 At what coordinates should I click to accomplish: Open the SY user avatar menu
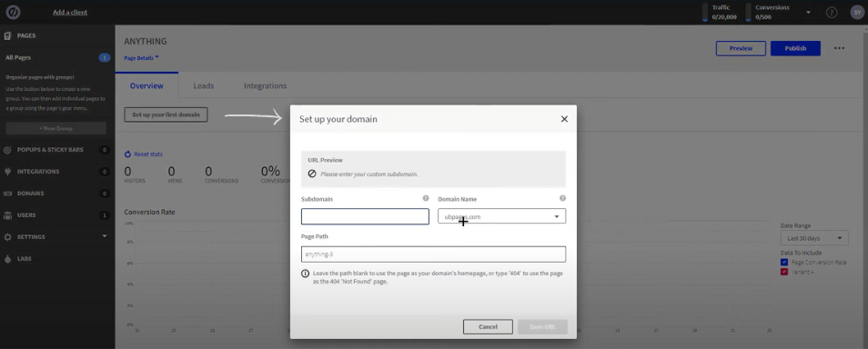click(856, 12)
